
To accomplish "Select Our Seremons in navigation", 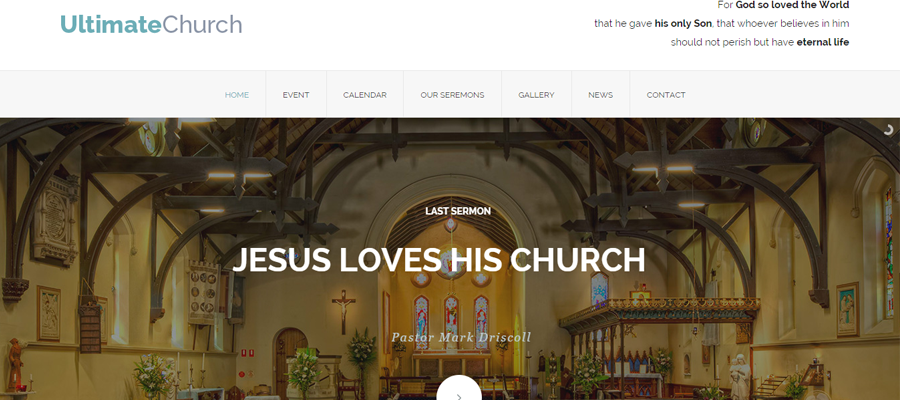I will click(x=452, y=95).
